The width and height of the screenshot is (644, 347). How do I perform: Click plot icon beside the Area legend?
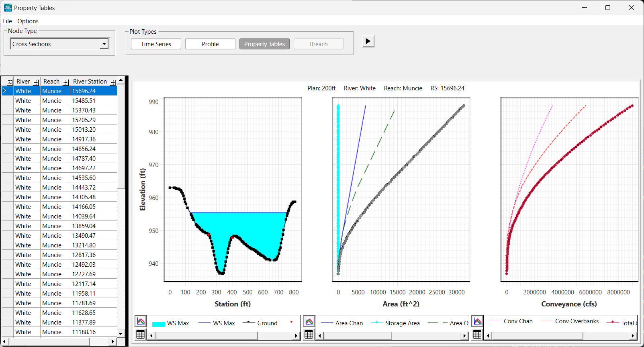coord(309,321)
